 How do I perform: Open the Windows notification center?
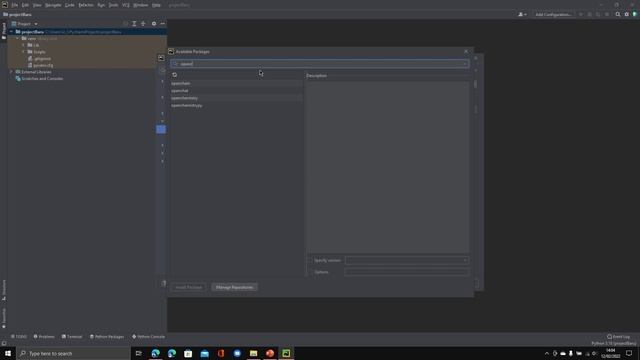click(x=629, y=353)
